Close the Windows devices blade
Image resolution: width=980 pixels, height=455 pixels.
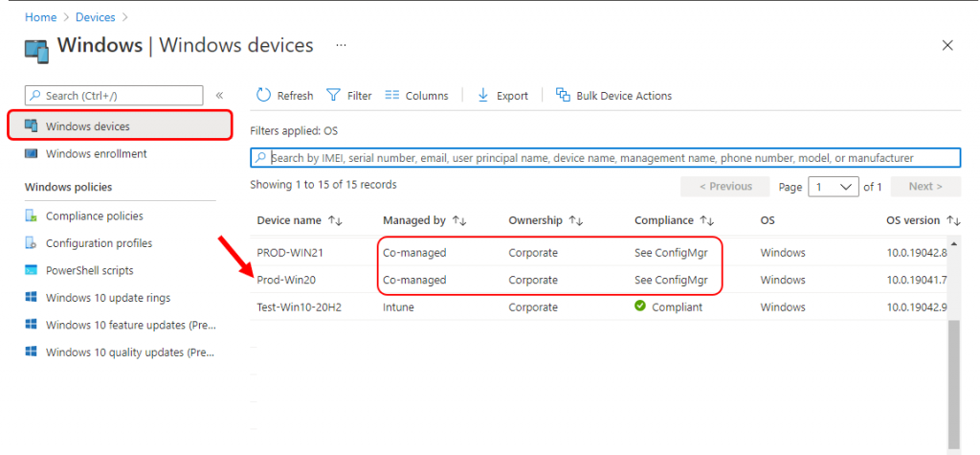947,45
